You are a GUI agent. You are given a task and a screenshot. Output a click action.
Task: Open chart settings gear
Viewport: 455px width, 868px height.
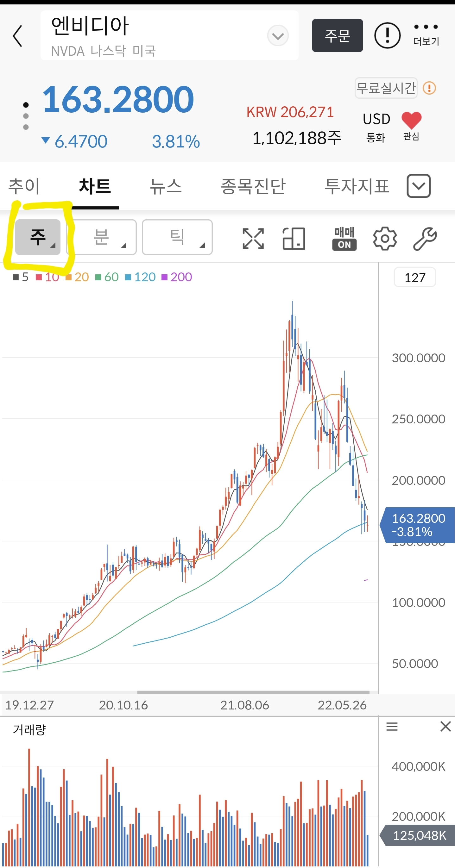point(385,239)
